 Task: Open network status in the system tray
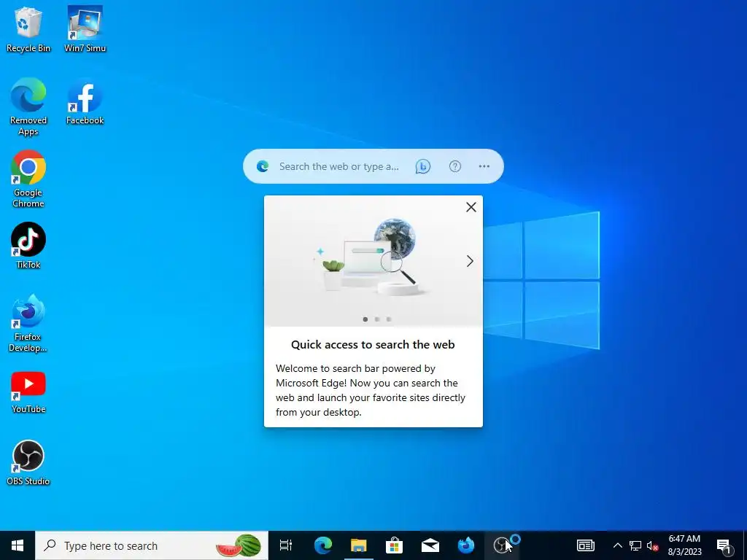pyautogui.click(x=635, y=545)
